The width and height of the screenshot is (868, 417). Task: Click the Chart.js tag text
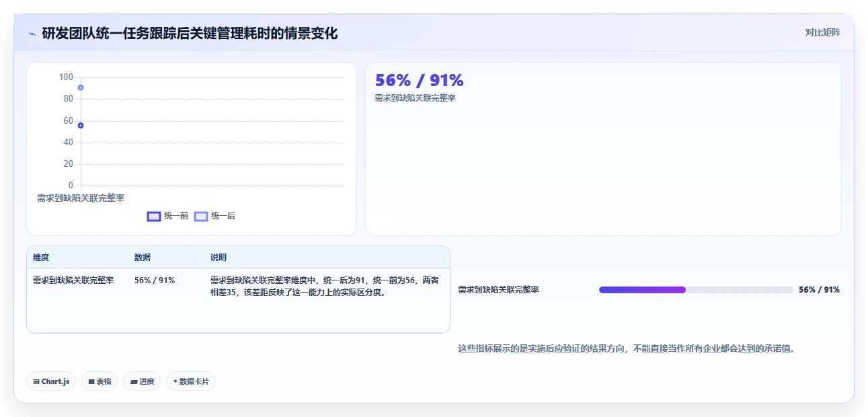55,381
